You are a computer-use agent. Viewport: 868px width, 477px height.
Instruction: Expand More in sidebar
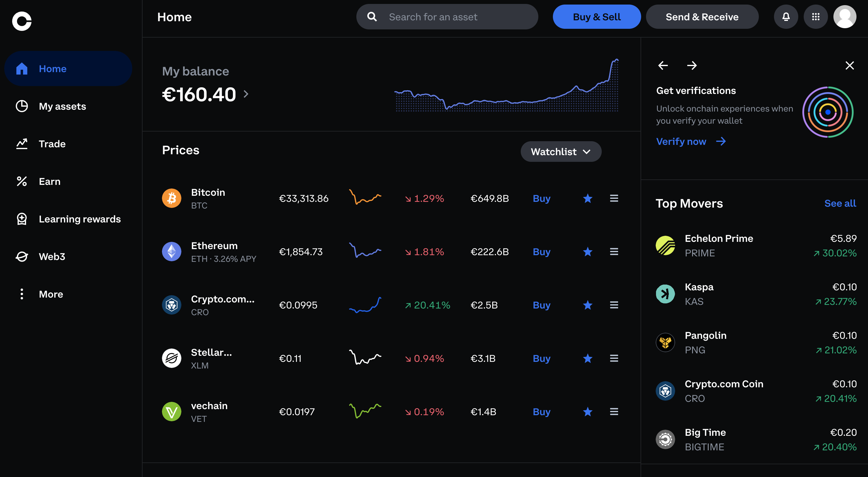point(67,294)
